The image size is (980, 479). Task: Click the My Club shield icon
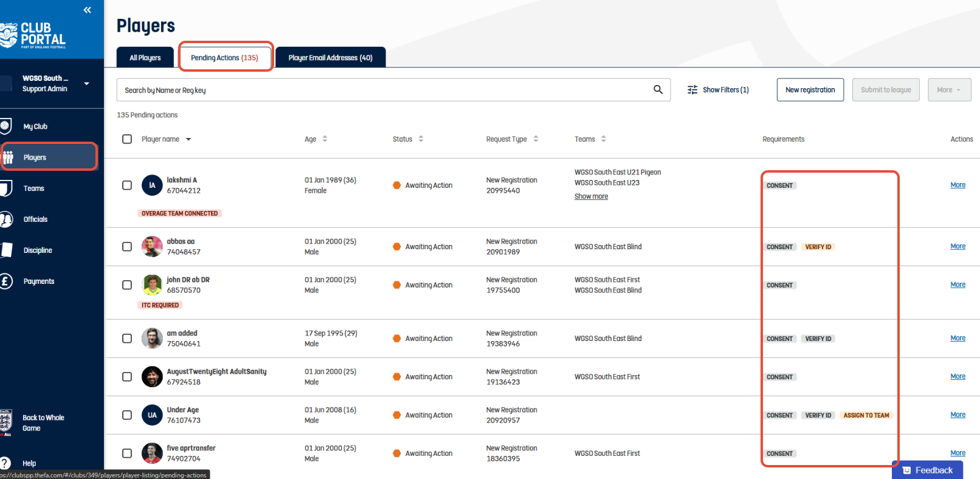pos(5,126)
